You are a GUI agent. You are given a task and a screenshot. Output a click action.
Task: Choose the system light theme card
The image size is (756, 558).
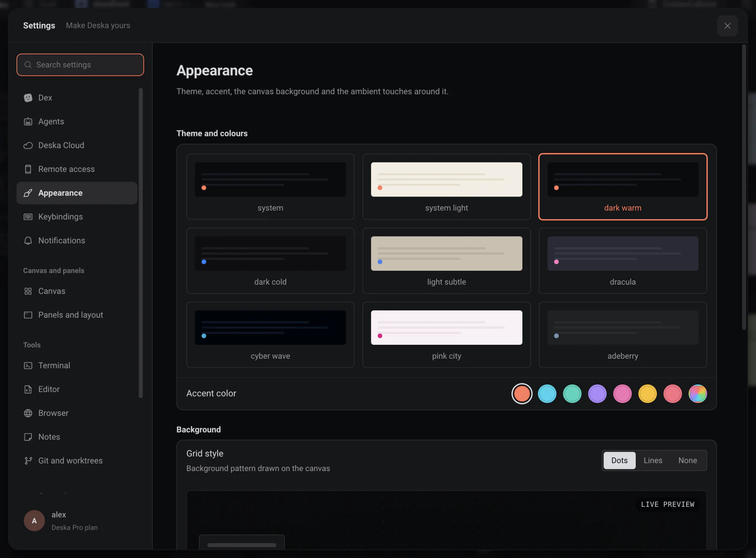(446, 187)
